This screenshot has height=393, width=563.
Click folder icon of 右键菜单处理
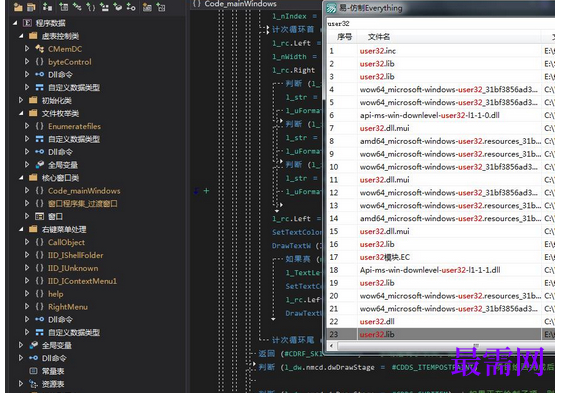point(33,229)
